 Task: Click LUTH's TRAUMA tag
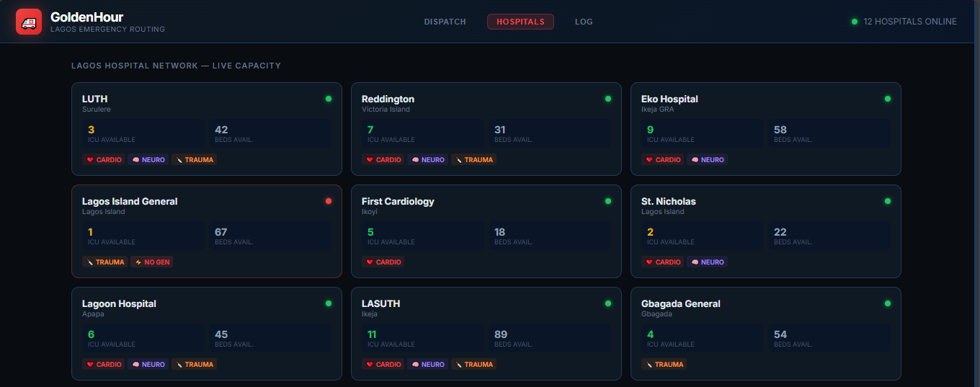click(194, 160)
